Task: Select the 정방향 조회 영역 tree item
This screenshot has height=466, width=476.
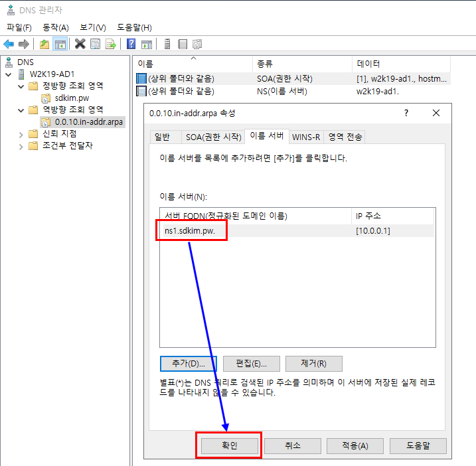Action: point(73,86)
